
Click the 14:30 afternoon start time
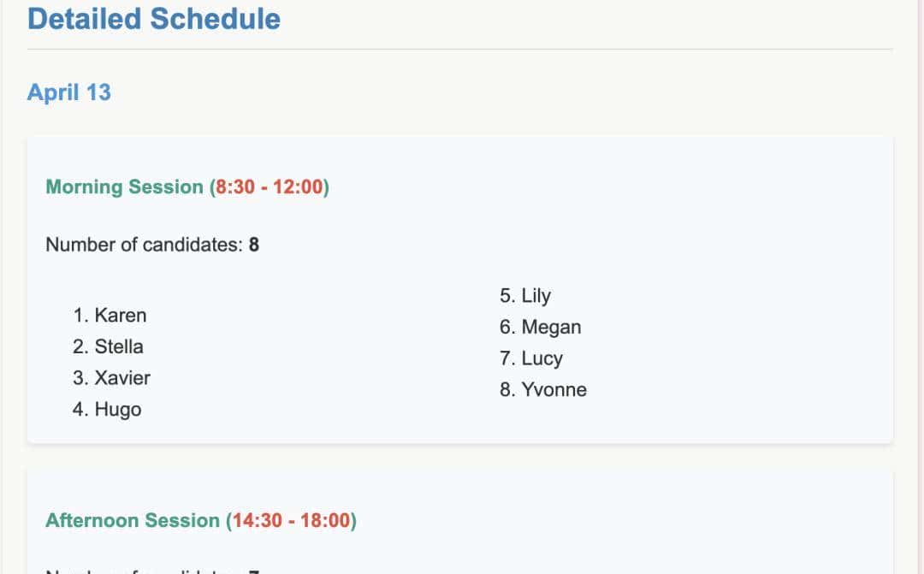tap(258, 520)
